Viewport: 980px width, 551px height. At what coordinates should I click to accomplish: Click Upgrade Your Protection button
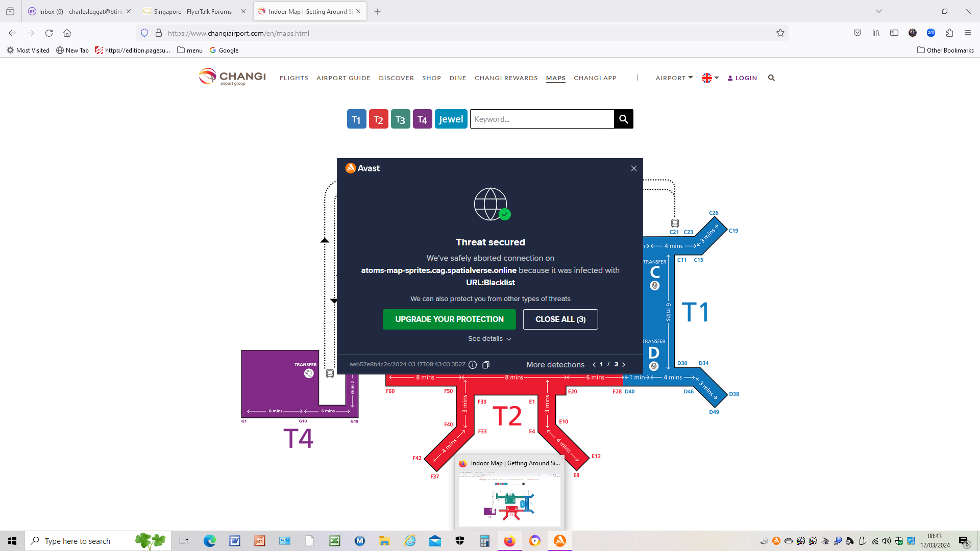[449, 319]
